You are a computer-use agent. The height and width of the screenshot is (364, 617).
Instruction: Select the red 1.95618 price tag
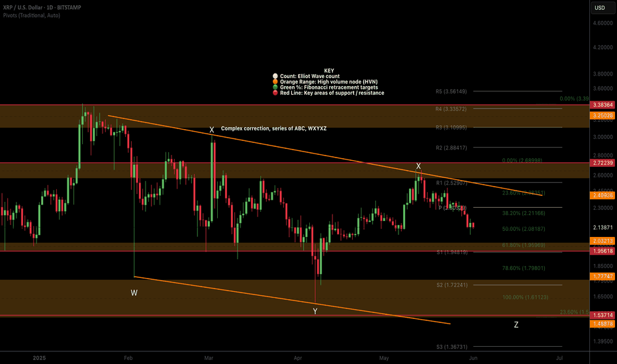click(603, 251)
